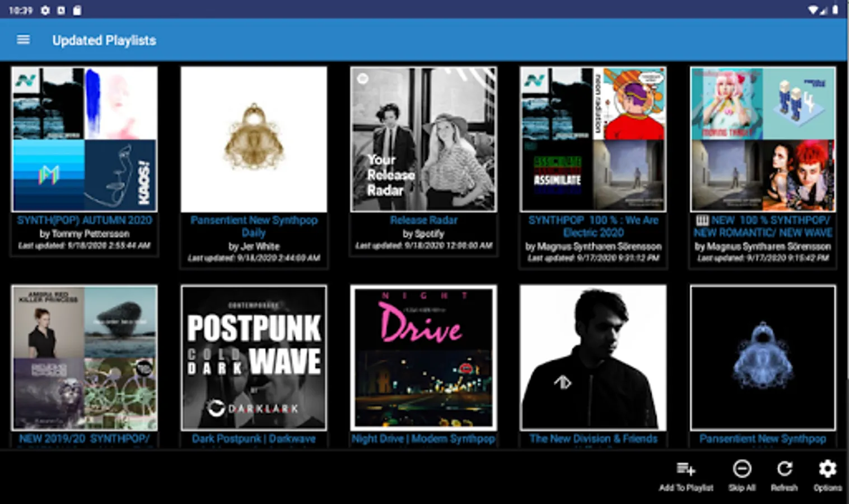Open blue Pansentient New Synthpop cover
This screenshot has width=849, height=504.
(763, 358)
